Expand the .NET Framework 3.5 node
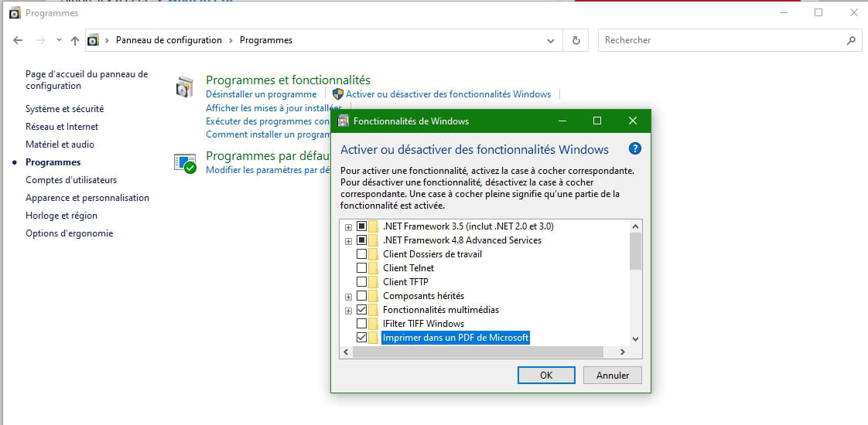The image size is (868, 425). tap(348, 227)
